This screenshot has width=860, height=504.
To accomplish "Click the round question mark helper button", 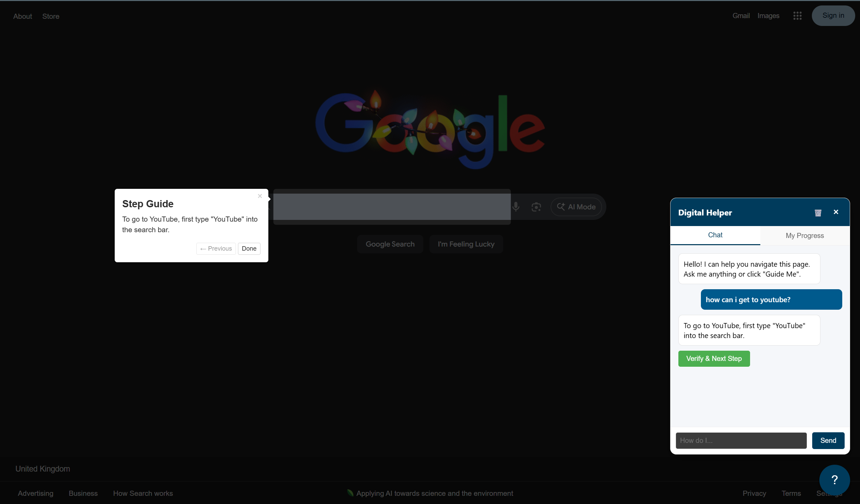I will tap(834, 480).
